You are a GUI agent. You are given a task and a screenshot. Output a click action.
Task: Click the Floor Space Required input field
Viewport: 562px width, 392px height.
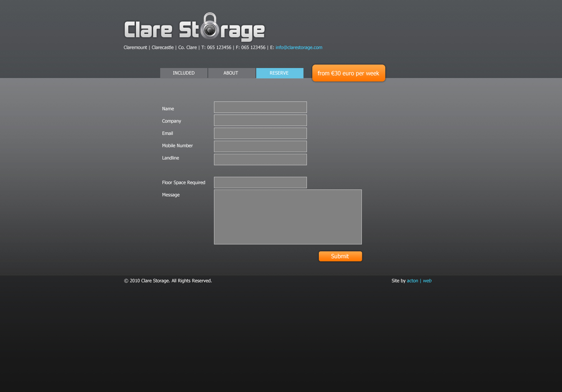coord(260,183)
